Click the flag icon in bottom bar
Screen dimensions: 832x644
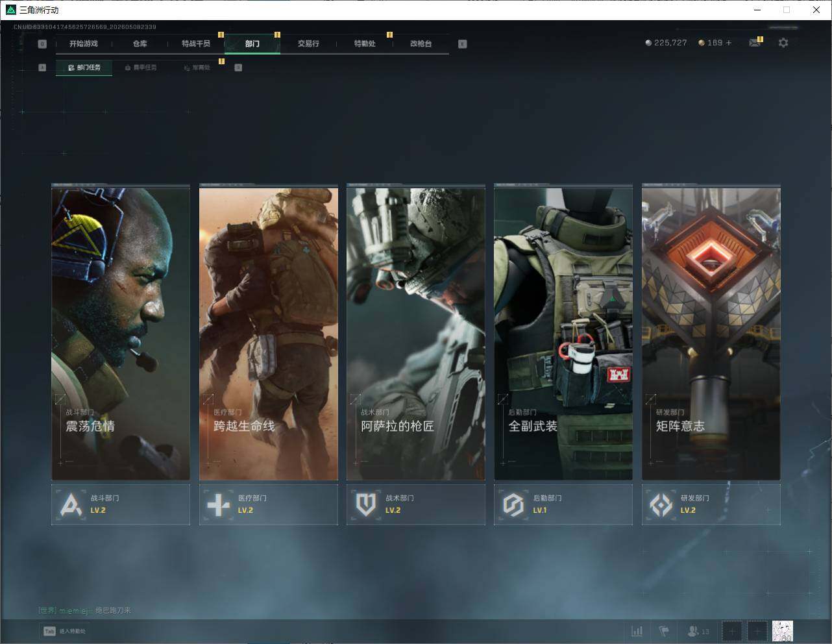coord(664,631)
